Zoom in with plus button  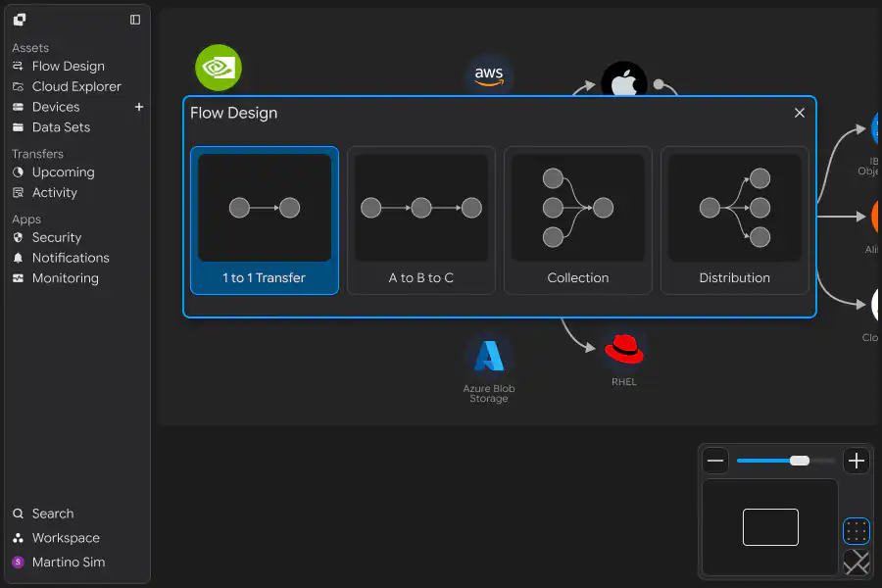[x=857, y=461]
